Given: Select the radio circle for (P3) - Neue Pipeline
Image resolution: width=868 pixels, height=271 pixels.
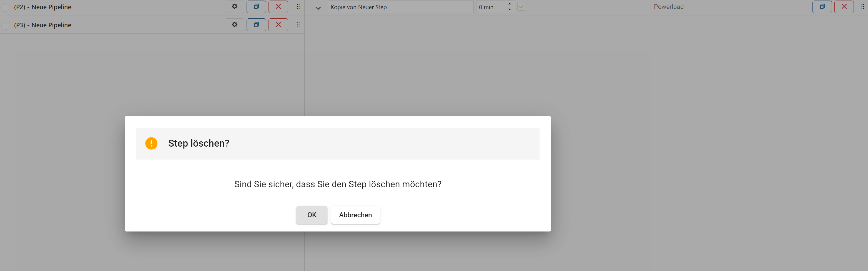Looking at the screenshot, I should (x=5, y=25).
